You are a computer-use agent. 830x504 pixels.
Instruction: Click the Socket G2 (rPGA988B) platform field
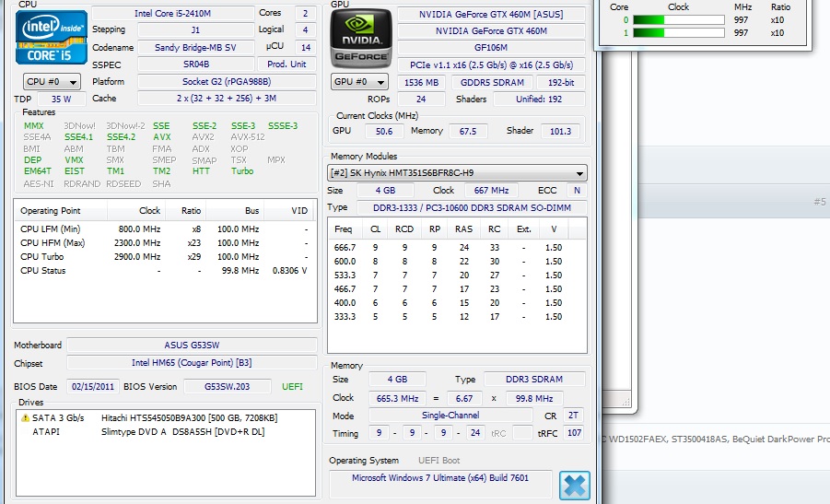pyautogui.click(x=227, y=81)
